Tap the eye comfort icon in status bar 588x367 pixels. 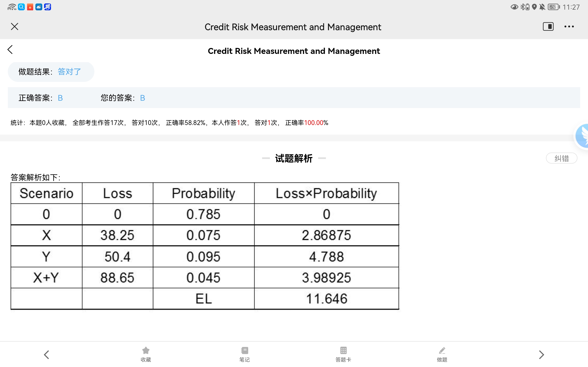(x=514, y=7)
